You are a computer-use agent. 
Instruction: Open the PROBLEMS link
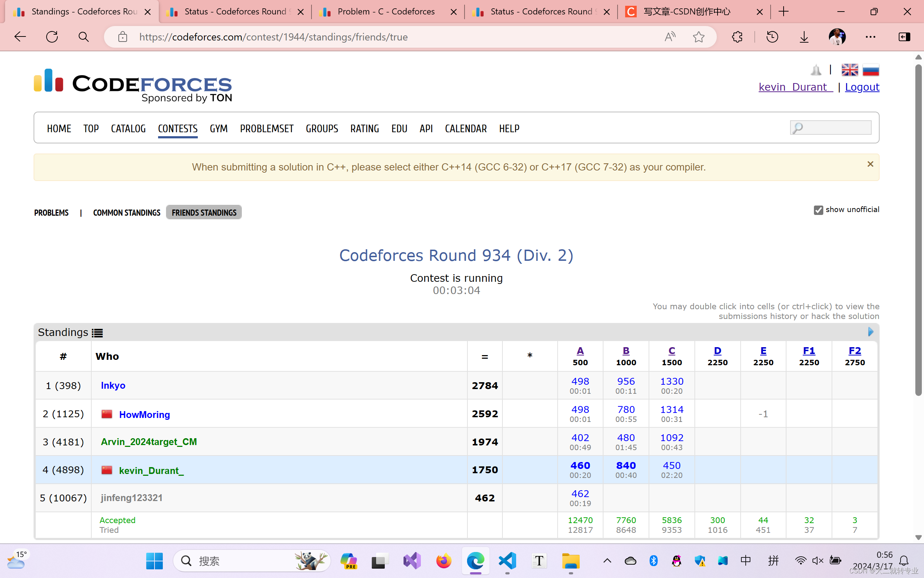51,212
